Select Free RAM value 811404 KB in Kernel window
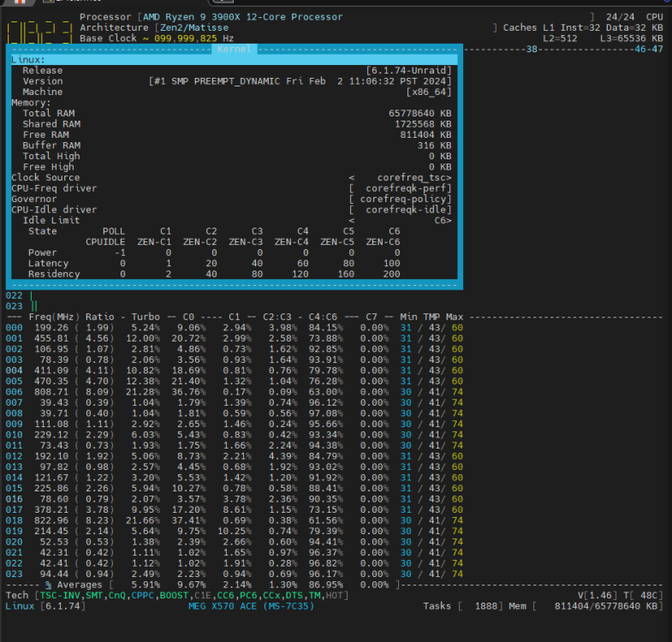672x642 pixels. 425,134
